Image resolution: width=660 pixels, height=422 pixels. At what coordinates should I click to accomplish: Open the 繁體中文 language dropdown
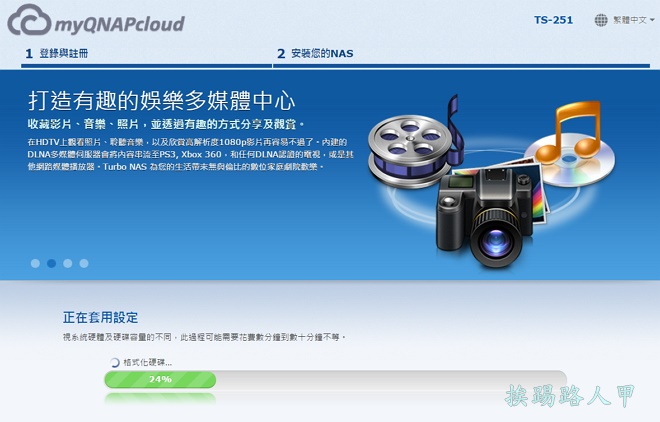pos(630,20)
